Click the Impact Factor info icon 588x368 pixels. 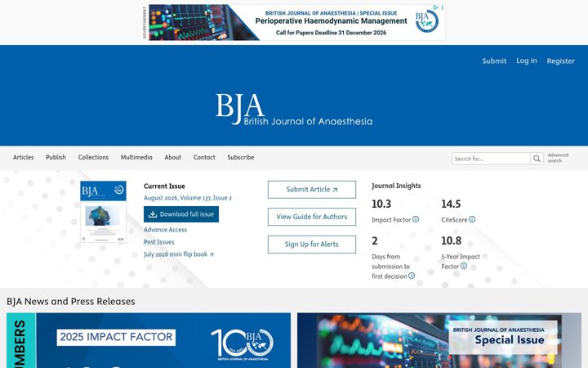click(x=416, y=219)
